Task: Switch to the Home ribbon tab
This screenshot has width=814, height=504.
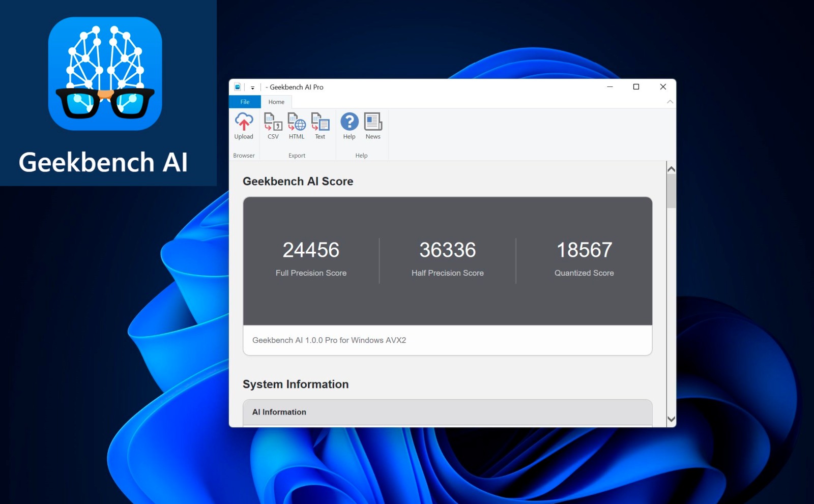Action: [x=276, y=102]
